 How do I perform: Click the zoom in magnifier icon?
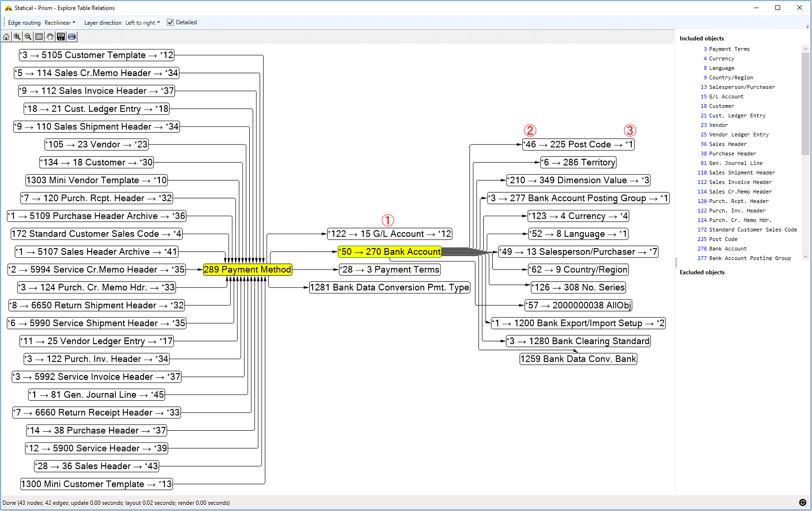(x=17, y=37)
